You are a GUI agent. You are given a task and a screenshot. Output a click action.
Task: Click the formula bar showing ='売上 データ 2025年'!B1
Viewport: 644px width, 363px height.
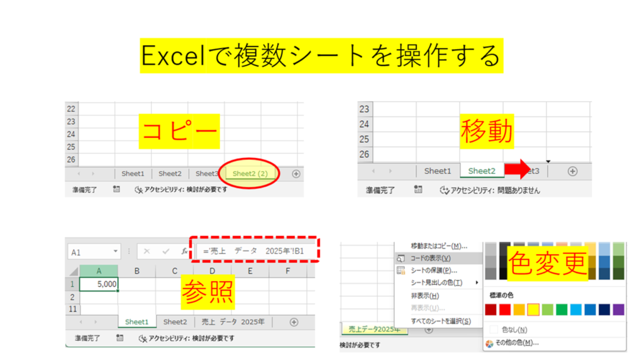tap(258, 251)
